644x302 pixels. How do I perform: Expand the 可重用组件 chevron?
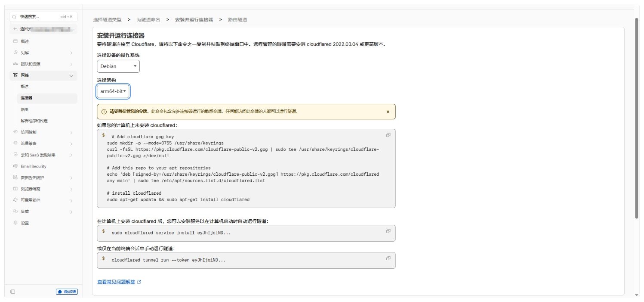pyautogui.click(x=71, y=200)
